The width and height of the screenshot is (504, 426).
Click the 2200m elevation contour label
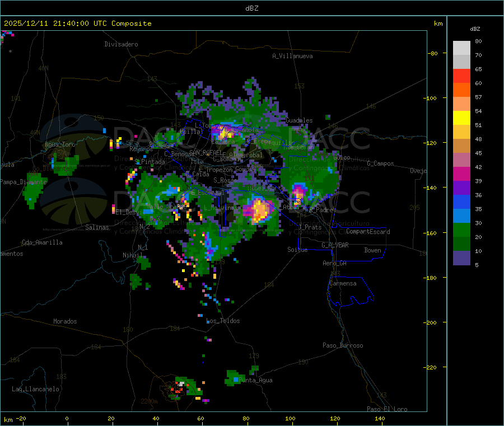149,401
